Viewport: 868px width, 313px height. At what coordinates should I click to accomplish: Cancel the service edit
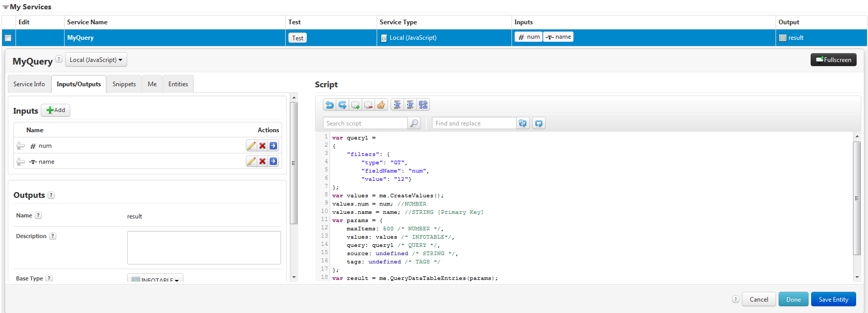759,300
